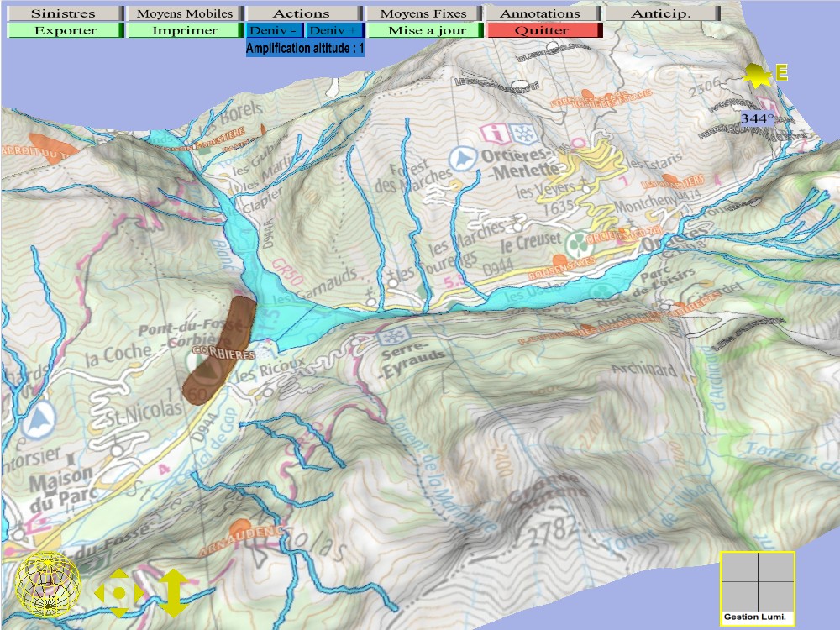Click the yellow four-way pan arrows icon

tap(119, 593)
